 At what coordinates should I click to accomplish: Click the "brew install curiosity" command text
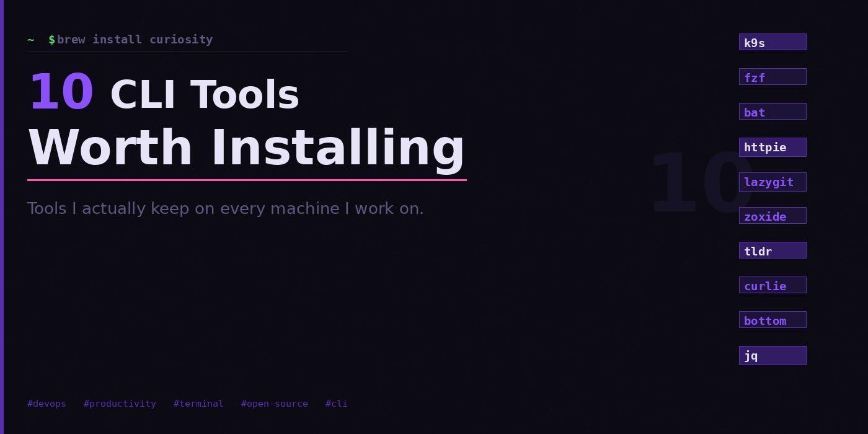pyautogui.click(x=135, y=40)
